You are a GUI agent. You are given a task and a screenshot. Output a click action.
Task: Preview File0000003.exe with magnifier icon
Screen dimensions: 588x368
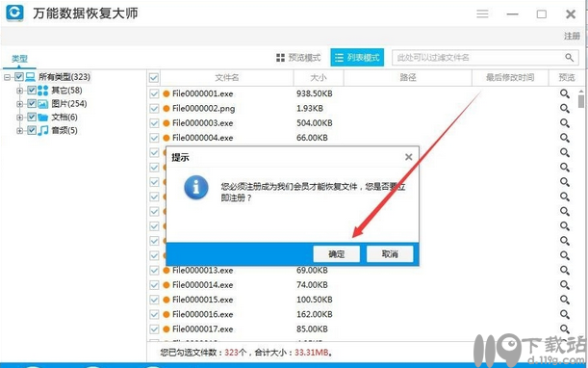tap(565, 123)
